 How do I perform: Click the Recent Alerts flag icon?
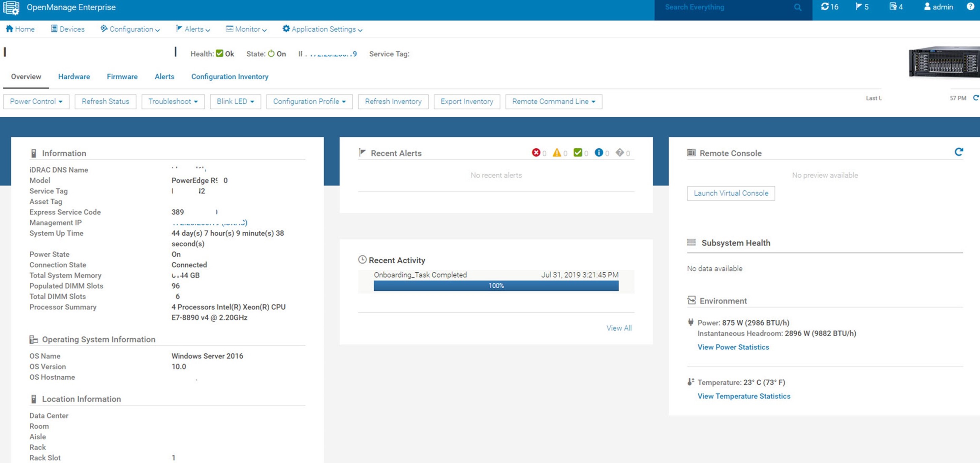pos(362,153)
